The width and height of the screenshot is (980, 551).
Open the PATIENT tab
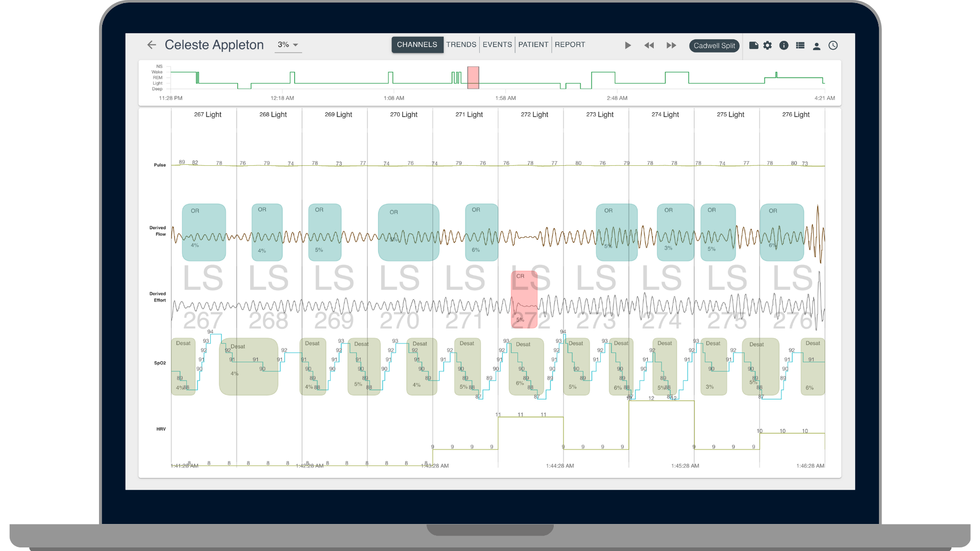[533, 45]
